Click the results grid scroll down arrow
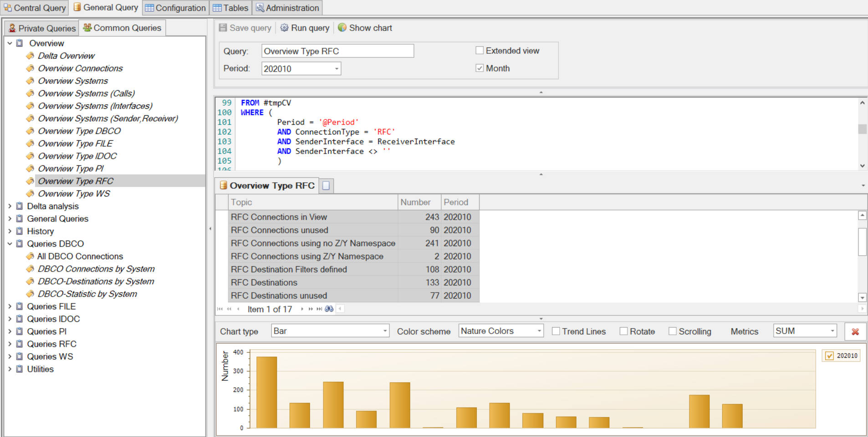The width and height of the screenshot is (868, 437). 862,298
